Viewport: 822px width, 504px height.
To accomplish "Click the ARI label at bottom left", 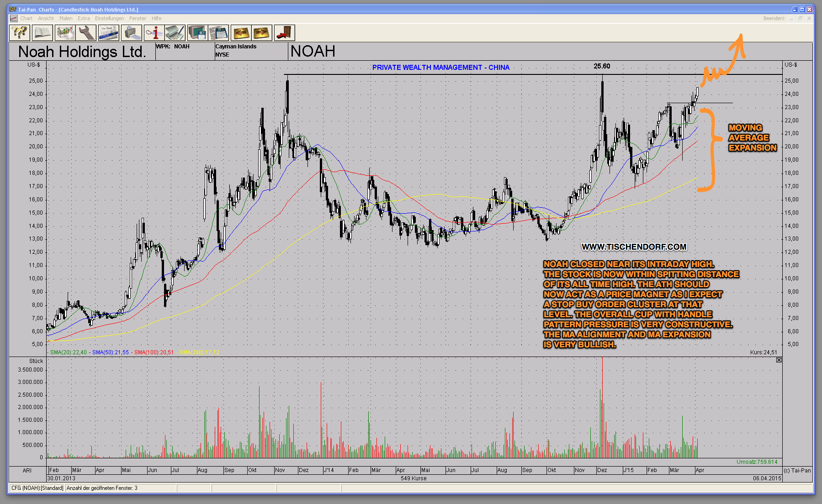I will click(27, 470).
